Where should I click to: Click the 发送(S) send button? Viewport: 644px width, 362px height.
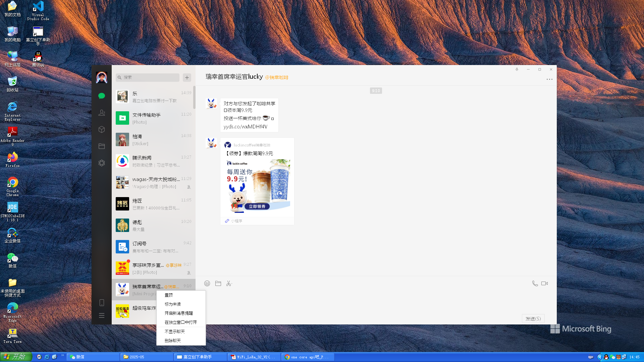click(533, 318)
